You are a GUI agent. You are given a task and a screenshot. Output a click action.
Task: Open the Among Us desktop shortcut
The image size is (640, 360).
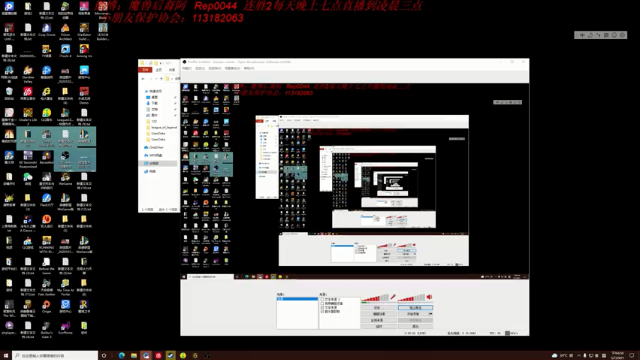click(84, 51)
